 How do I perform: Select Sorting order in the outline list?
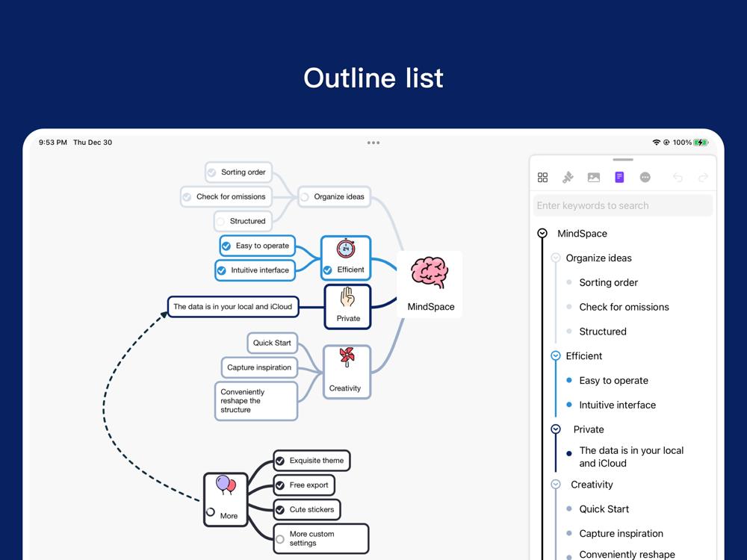(x=608, y=282)
